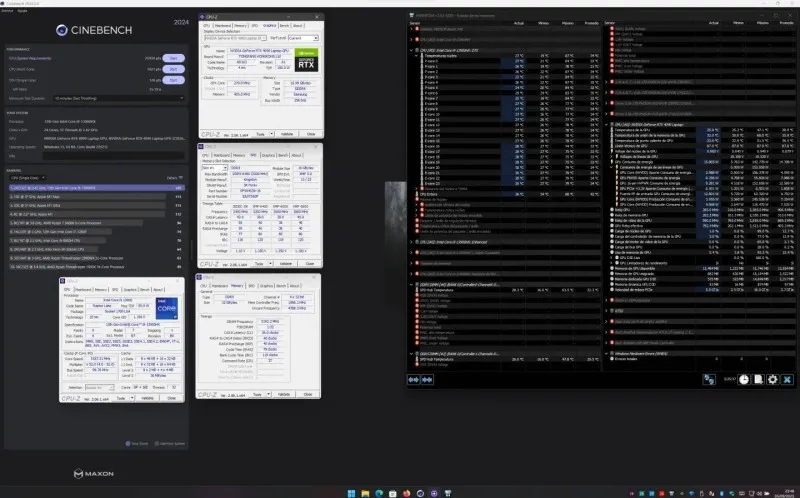The height and width of the screenshot is (498, 800).
Task: Click Close in the CPU-Z Memory window
Action: [x=308, y=394]
